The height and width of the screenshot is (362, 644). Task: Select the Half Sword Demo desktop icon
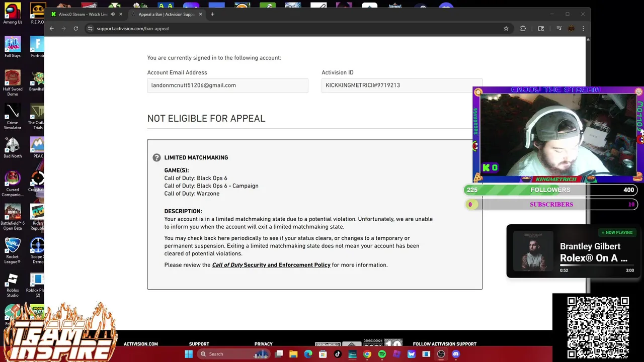click(13, 83)
